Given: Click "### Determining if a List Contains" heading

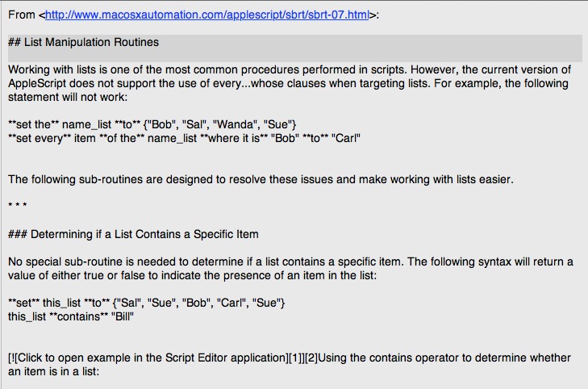Looking at the screenshot, I should click(133, 234).
